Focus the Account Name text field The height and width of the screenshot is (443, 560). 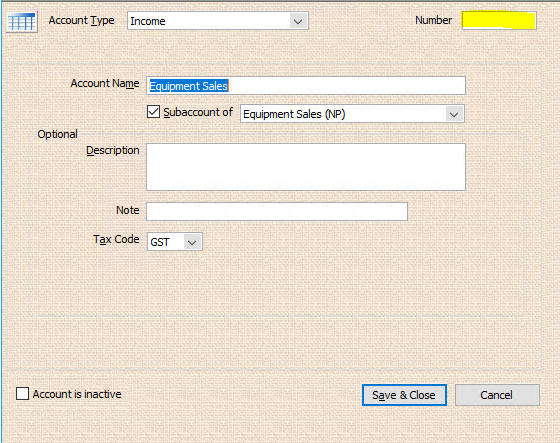click(306, 86)
